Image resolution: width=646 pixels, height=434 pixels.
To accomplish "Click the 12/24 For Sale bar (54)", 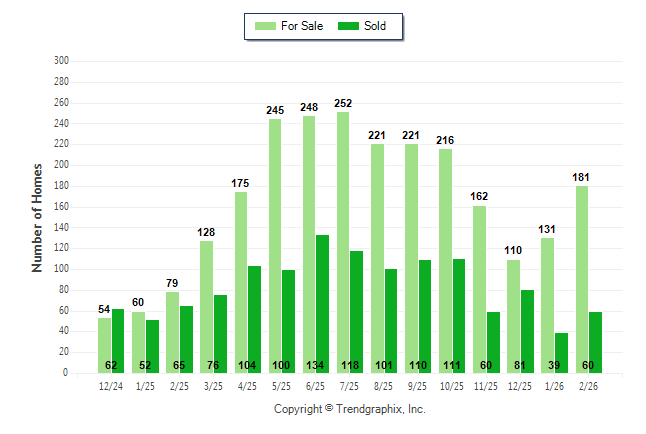I will [x=104, y=345].
